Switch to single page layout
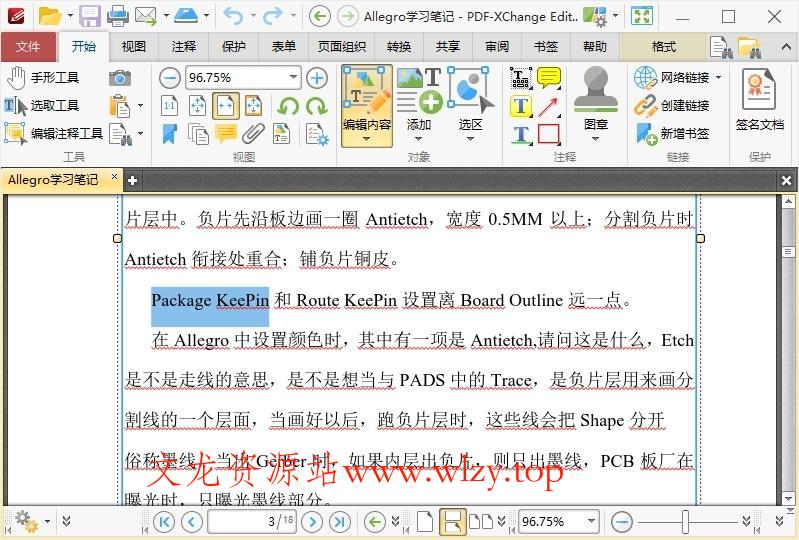The image size is (799, 540). coord(424,522)
